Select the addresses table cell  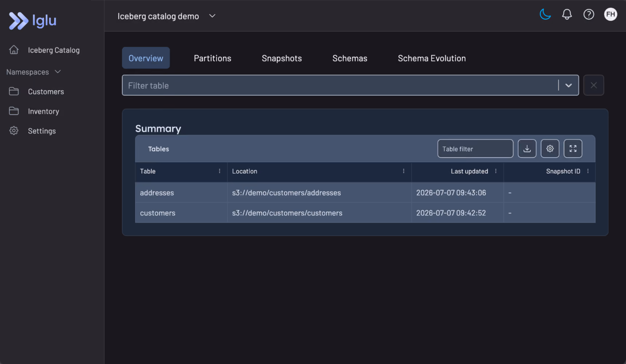tap(181, 193)
